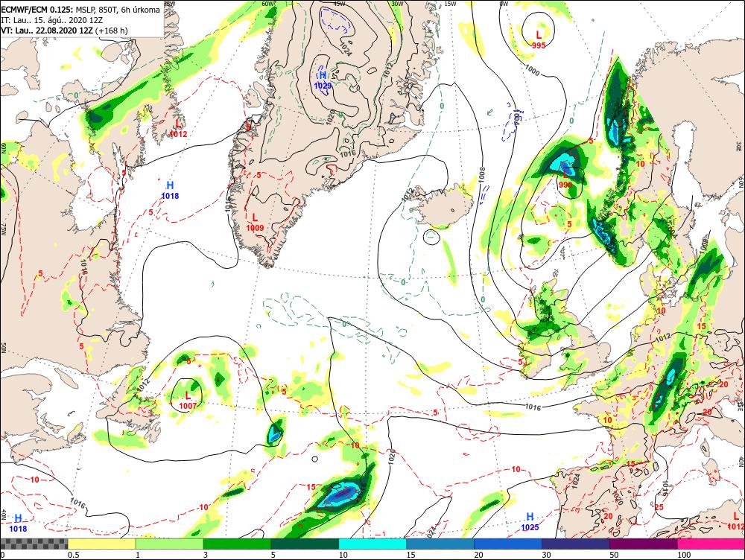Screen dimensions: 745x560
Task: Click the '(+168 h)' forecast hour text
Action: pyautogui.click(x=112, y=31)
